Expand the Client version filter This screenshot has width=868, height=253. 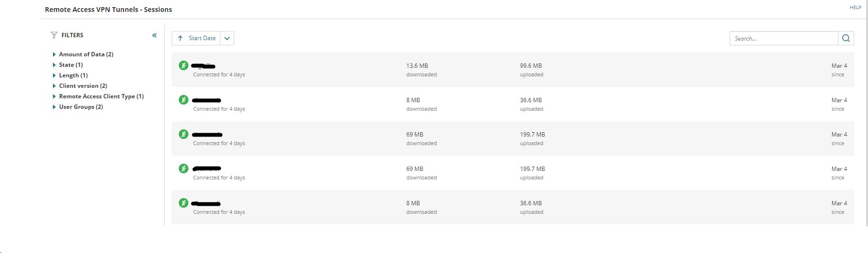tap(54, 86)
